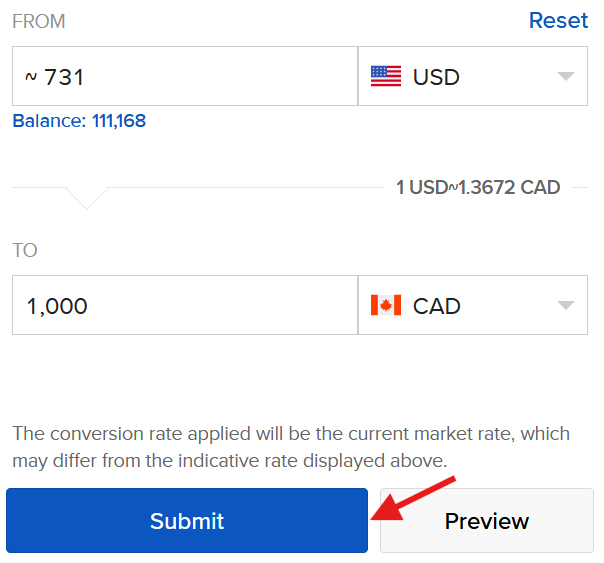
Task: Open the CAD currency selector
Action: click(x=472, y=306)
